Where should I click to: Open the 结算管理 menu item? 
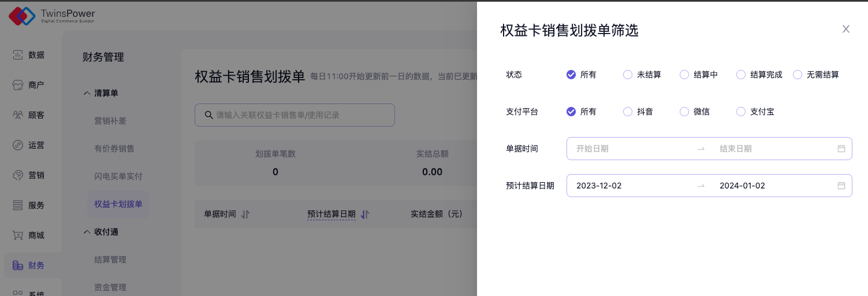pos(110,260)
